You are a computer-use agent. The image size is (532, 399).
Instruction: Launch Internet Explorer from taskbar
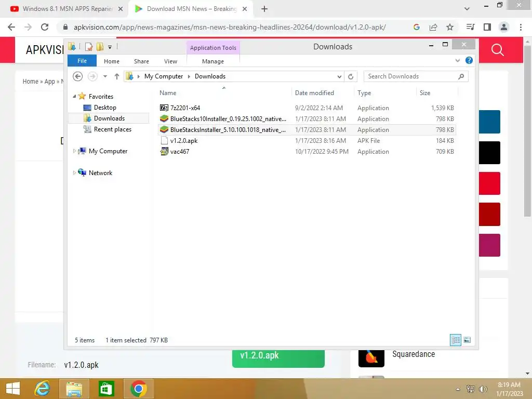42,389
